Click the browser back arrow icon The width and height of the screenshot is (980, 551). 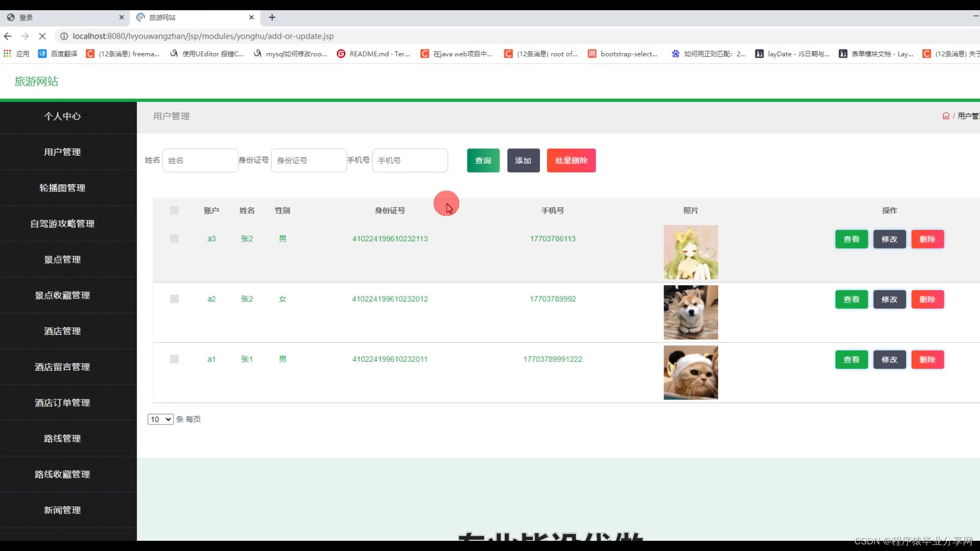click(8, 36)
